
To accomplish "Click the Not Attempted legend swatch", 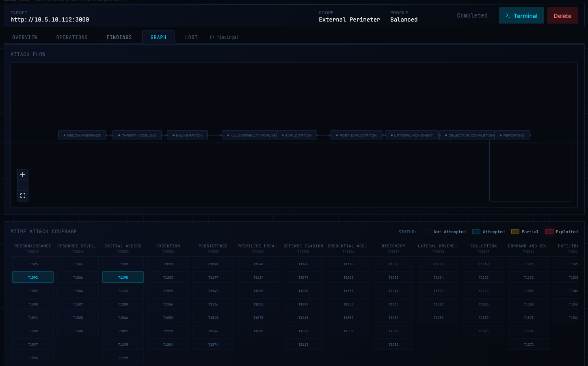I will (x=428, y=232).
